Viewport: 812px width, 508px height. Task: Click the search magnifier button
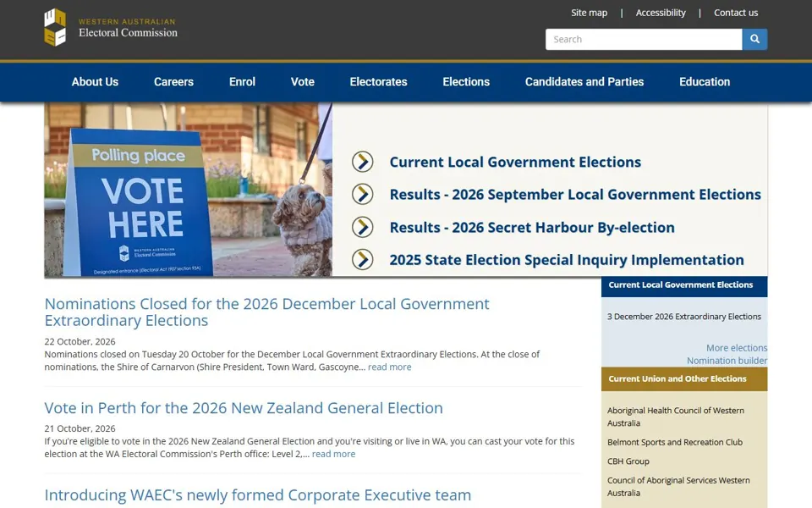point(754,40)
